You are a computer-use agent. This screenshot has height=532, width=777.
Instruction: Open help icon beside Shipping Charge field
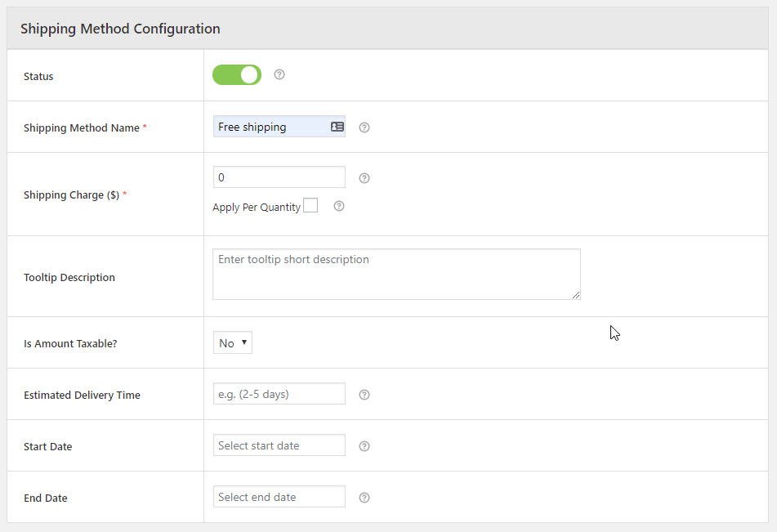tap(364, 178)
